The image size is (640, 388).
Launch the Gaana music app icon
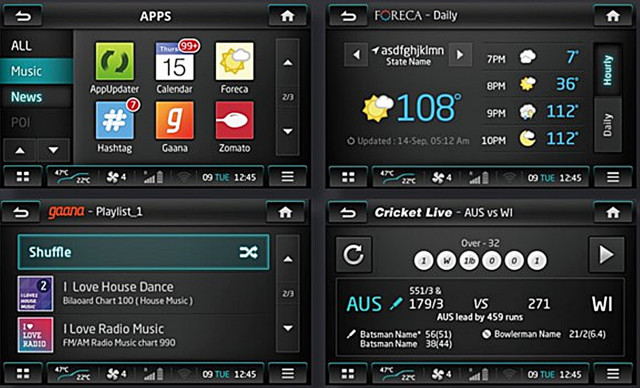click(175, 120)
